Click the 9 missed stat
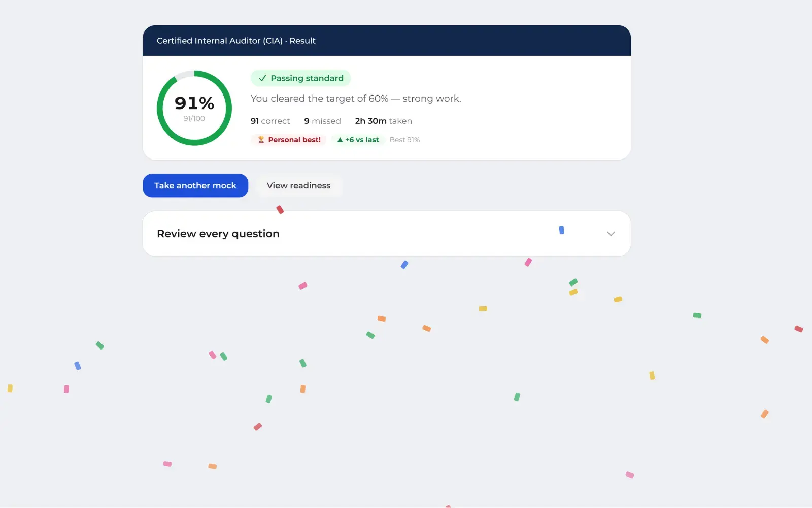 322,121
